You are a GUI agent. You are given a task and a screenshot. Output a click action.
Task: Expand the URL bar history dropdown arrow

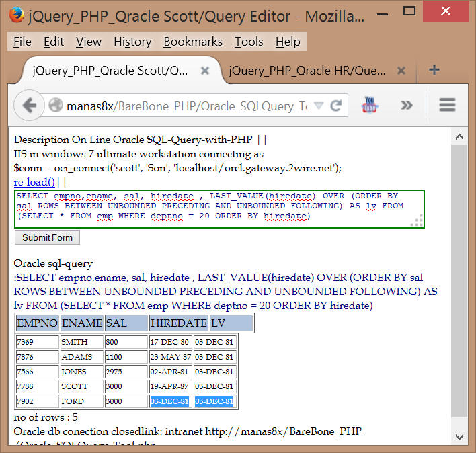[319, 106]
